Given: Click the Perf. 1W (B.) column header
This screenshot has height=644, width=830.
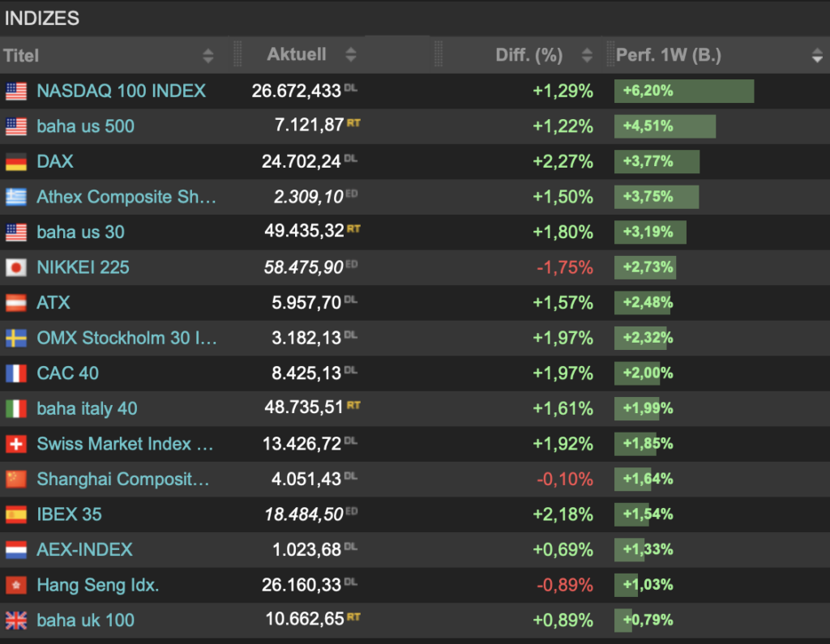Looking at the screenshot, I should (669, 56).
